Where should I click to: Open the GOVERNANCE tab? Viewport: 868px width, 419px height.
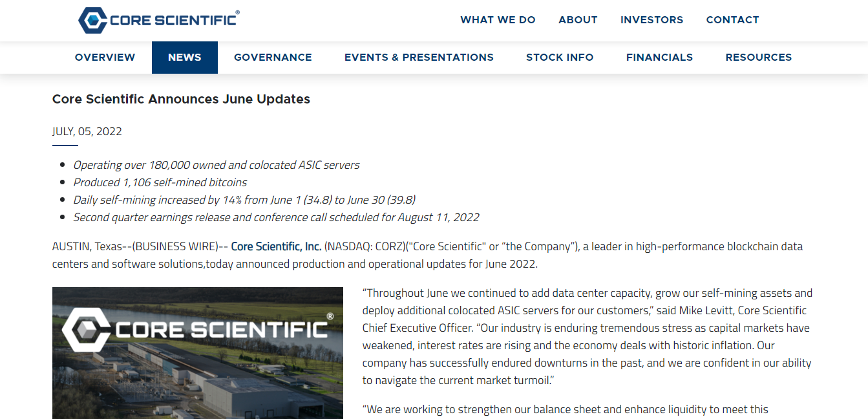(x=273, y=58)
